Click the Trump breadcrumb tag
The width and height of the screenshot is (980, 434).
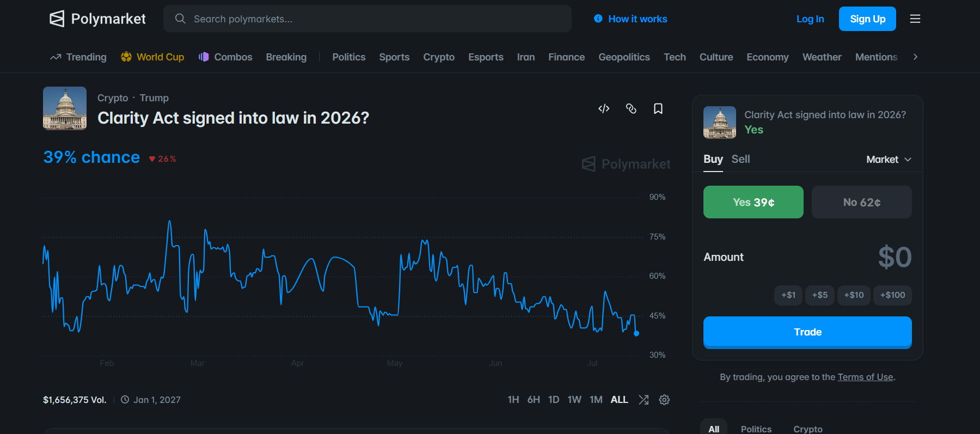[x=154, y=98]
